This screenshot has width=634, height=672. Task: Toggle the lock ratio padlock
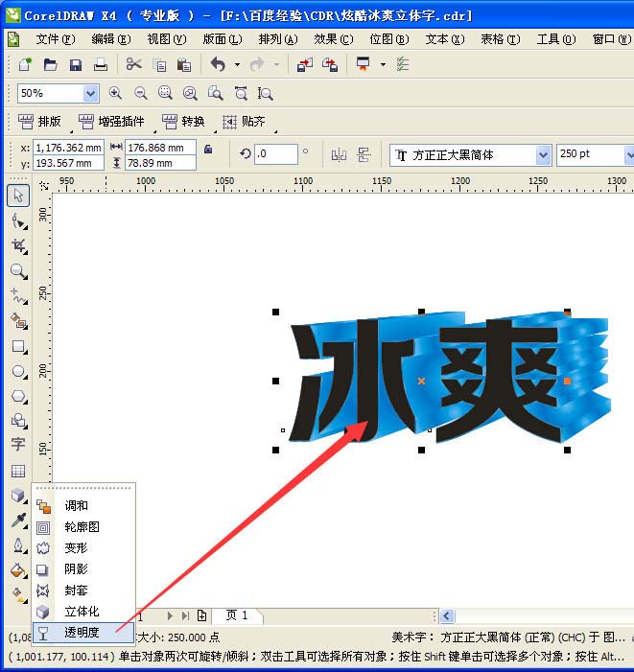(x=208, y=150)
